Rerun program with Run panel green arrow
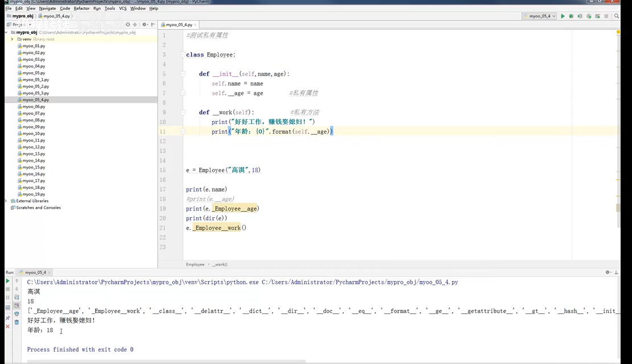The image size is (632, 364). 7,280
